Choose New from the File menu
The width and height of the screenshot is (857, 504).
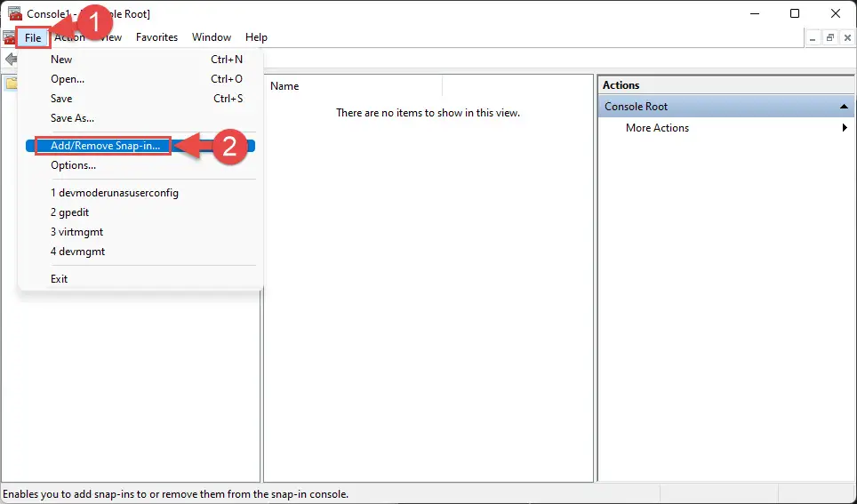[140, 59]
